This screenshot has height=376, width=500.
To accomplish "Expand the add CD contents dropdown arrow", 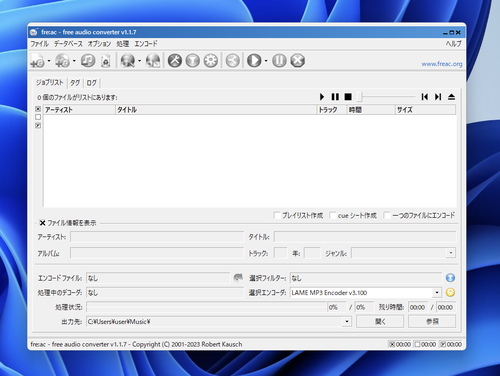I will coord(74,61).
